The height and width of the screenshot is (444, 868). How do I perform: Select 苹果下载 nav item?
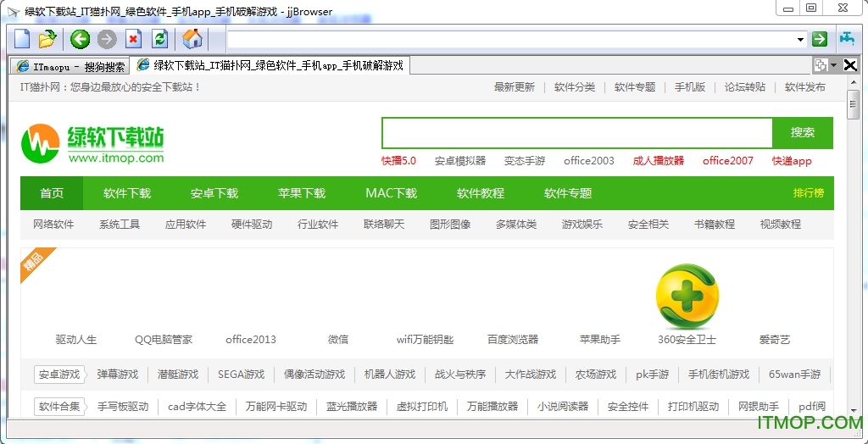[302, 193]
